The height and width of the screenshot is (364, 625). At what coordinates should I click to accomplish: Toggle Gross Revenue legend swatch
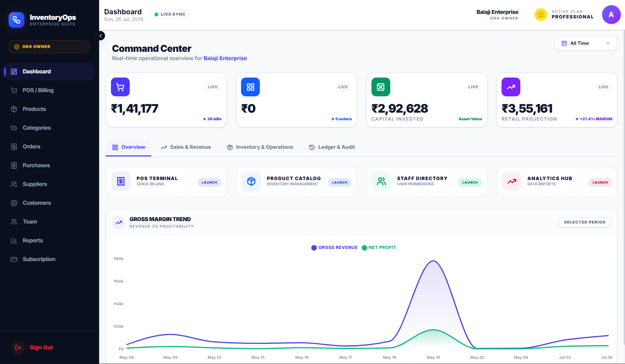click(314, 248)
